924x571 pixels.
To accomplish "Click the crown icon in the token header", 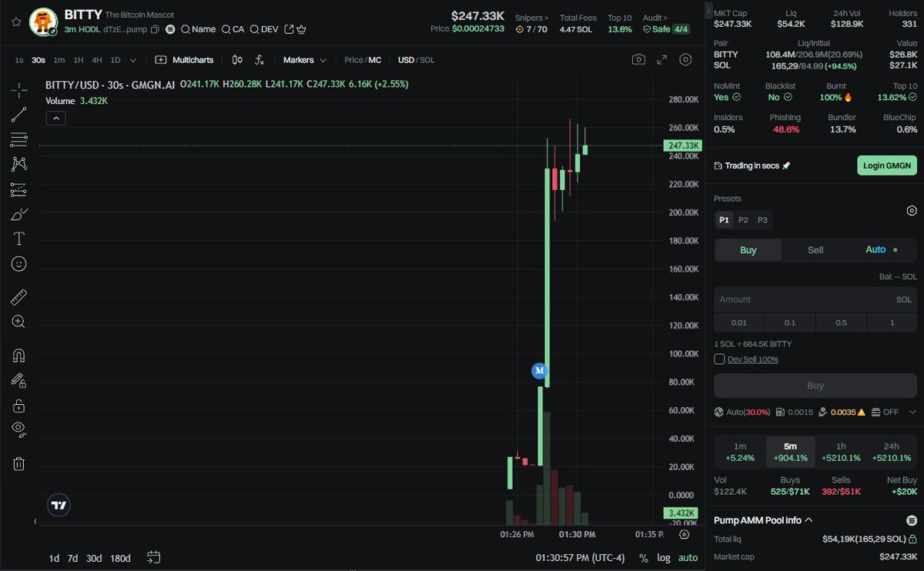I will pyautogui.click(x=301, y=29).
